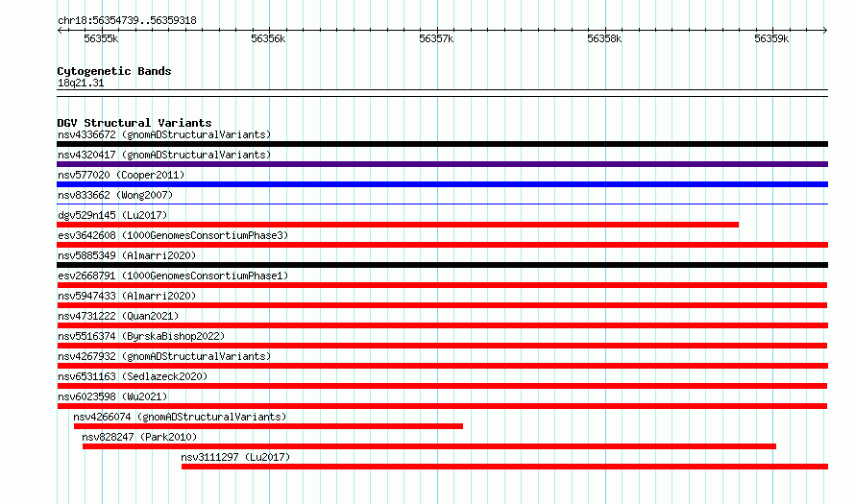Click the chr18:56354739..56359318 region label

click(x=127, y=21)
